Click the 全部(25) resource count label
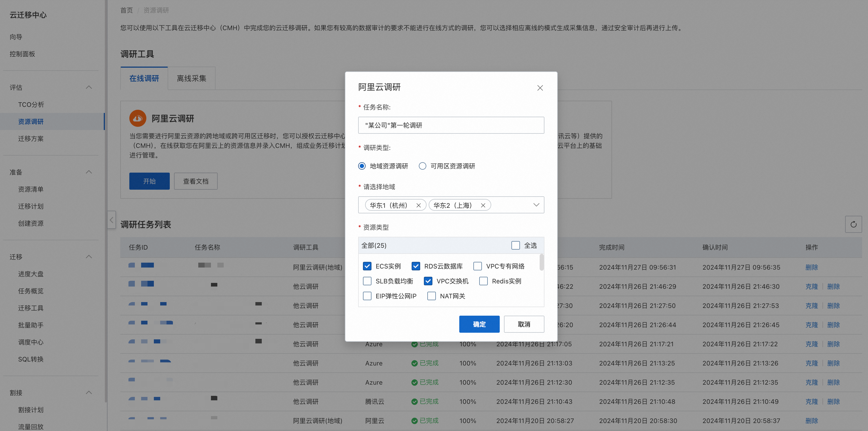This screenshot has height=431, width=868. 374,245
